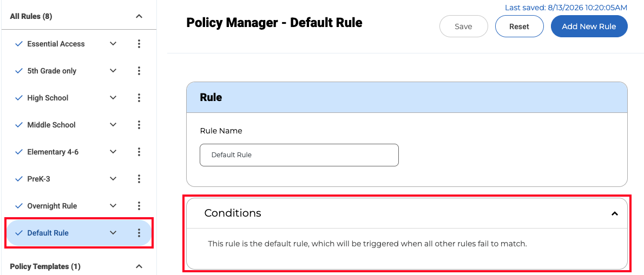Click the Add New Rule button
The width and height of the screenshot is (644, 275).
589,26
